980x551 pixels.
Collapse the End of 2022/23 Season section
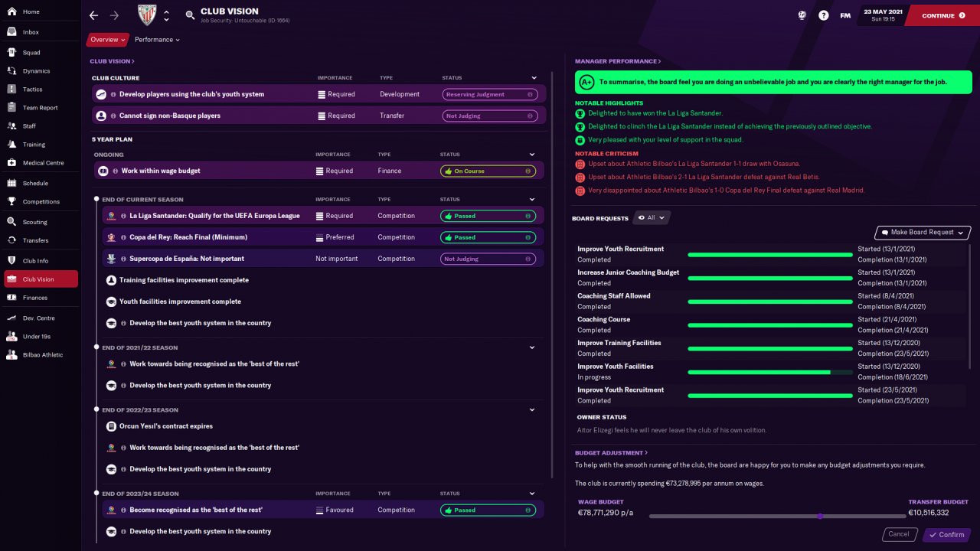point(532,409)
